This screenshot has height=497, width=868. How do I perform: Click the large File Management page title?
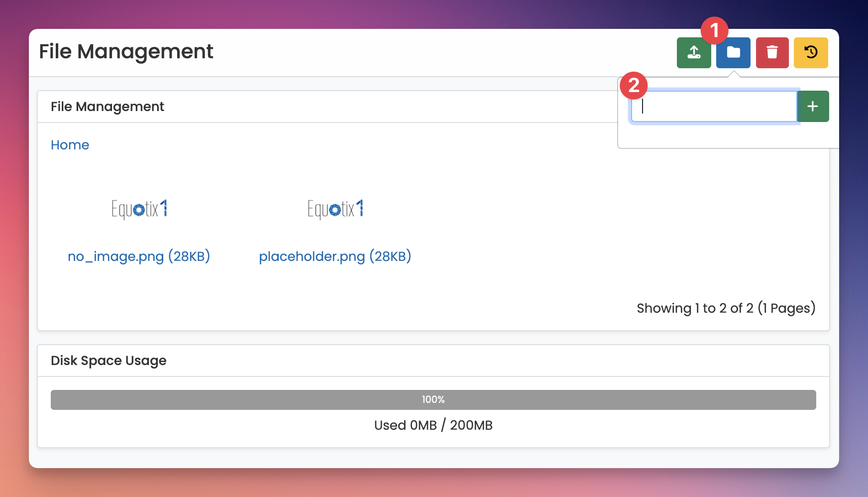point(126,52)
